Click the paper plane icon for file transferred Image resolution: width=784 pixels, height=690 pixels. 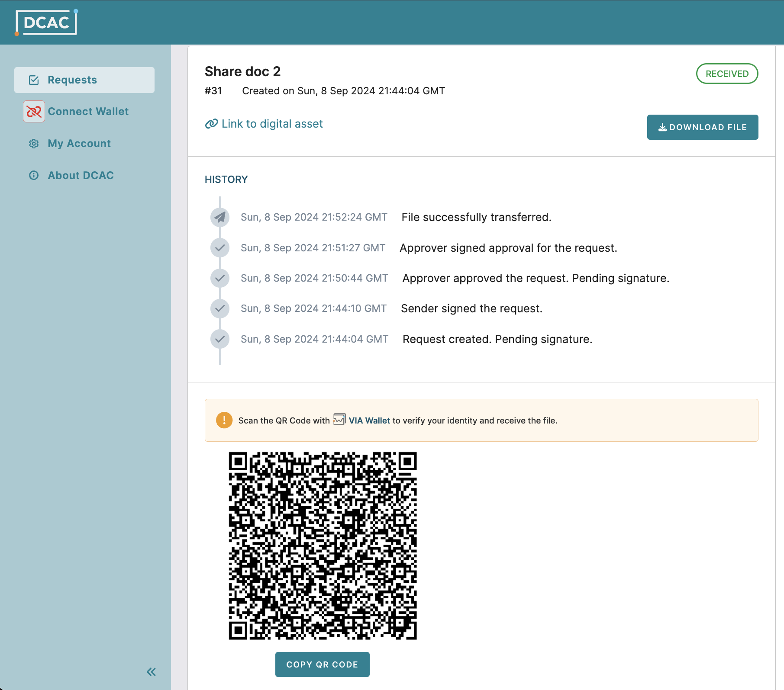pos(220,217)
